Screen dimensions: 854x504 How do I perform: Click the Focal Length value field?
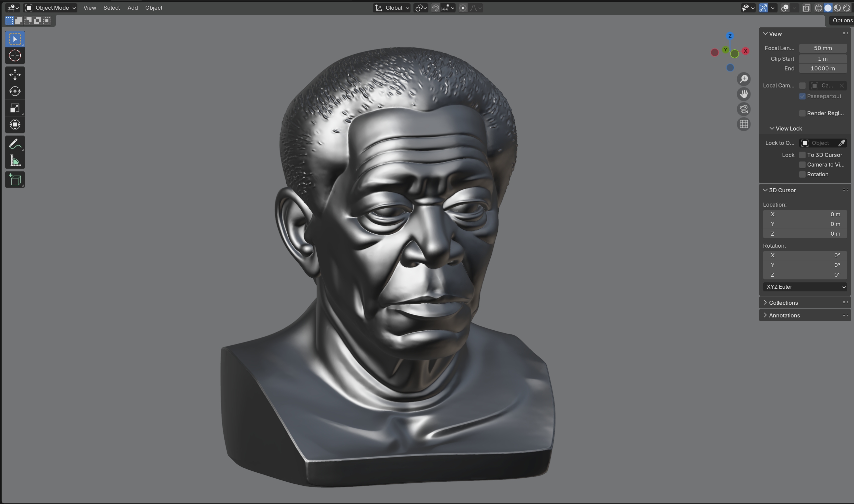(x=822, y=48)
